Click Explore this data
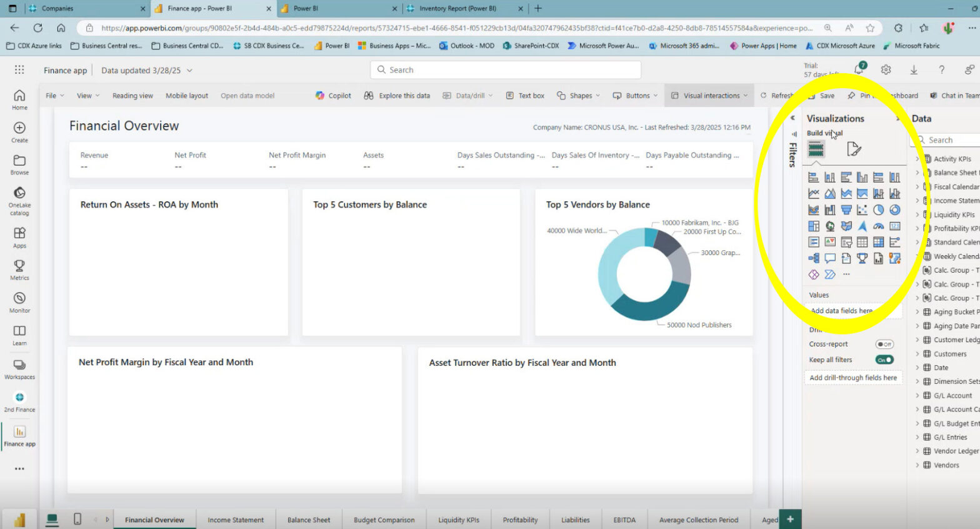The height and width of the screenshot is (529, 980). click(397, 96)
